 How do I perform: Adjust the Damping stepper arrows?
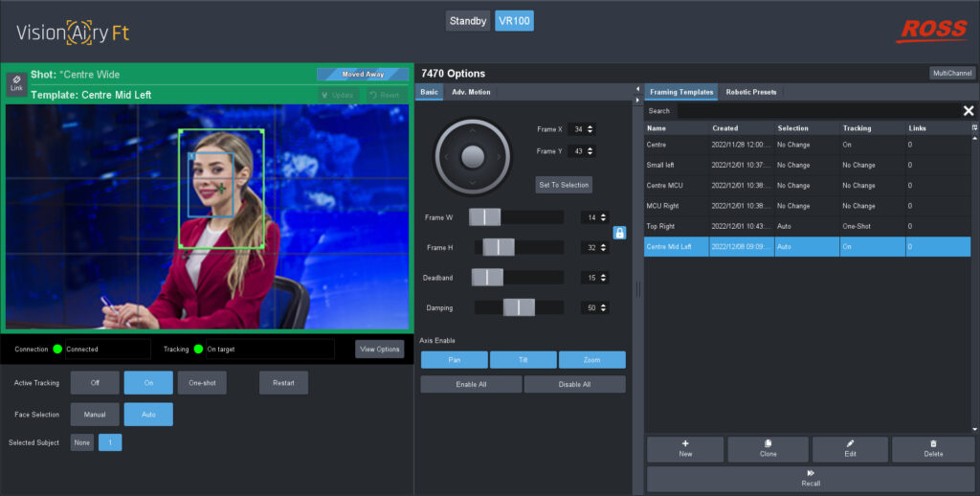(603, 307)
